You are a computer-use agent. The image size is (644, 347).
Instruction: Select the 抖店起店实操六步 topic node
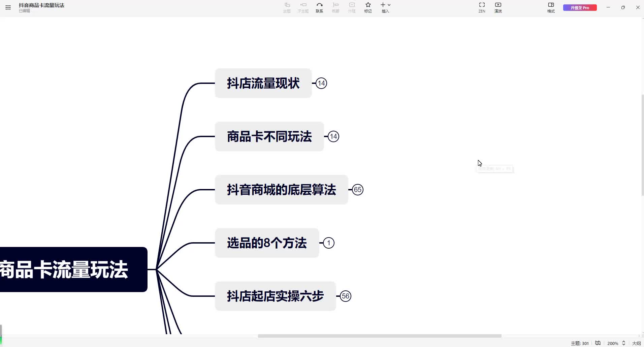(276, 296)
